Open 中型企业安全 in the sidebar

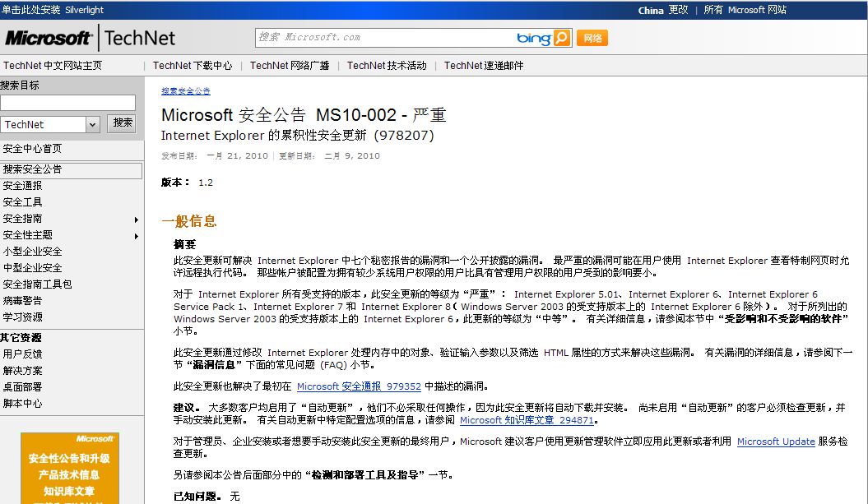pos(32,268)
